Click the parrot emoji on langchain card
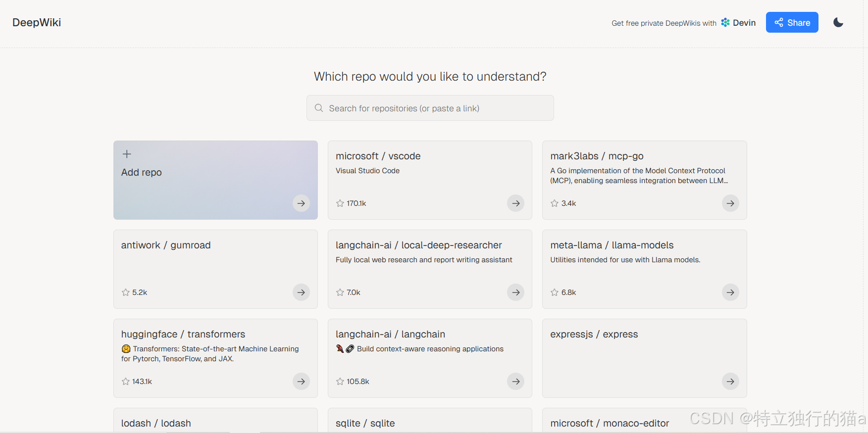Viewport: 868px width, 433px height. [x=340, y=349]
